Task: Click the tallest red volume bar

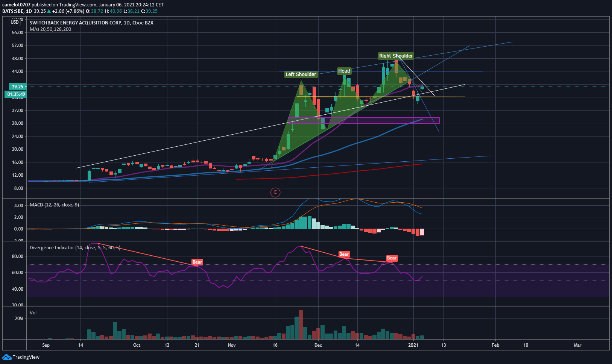Action: [x=301, y=325]
